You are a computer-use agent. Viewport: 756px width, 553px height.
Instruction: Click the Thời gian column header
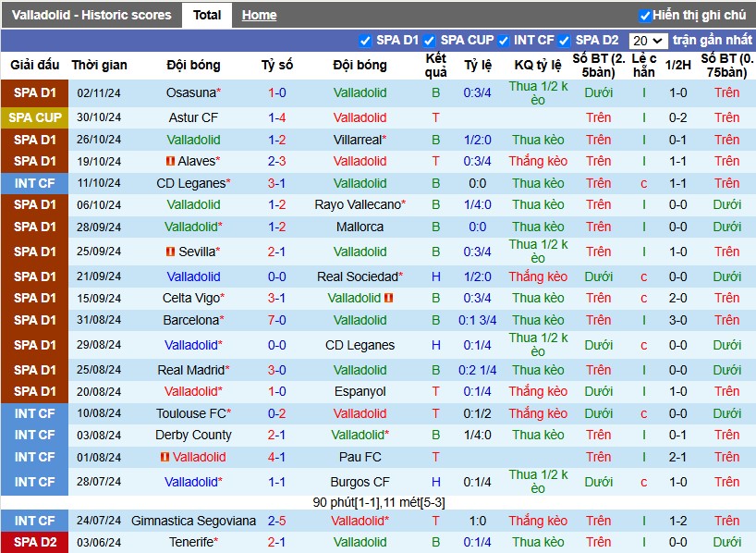click(x=99, y=65)
